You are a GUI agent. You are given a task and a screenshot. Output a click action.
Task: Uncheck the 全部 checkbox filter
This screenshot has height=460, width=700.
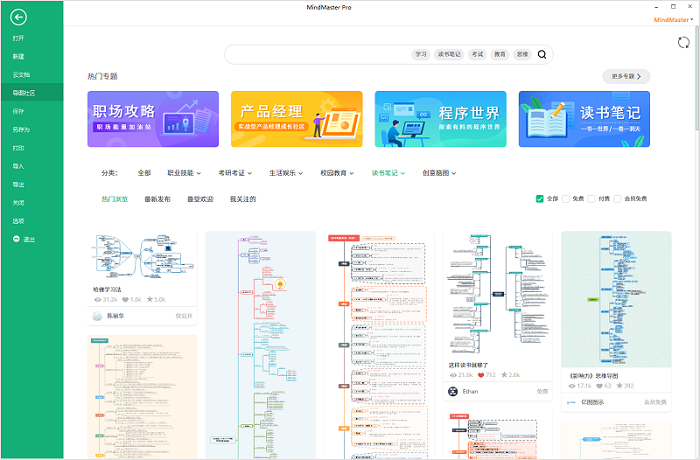540,199
